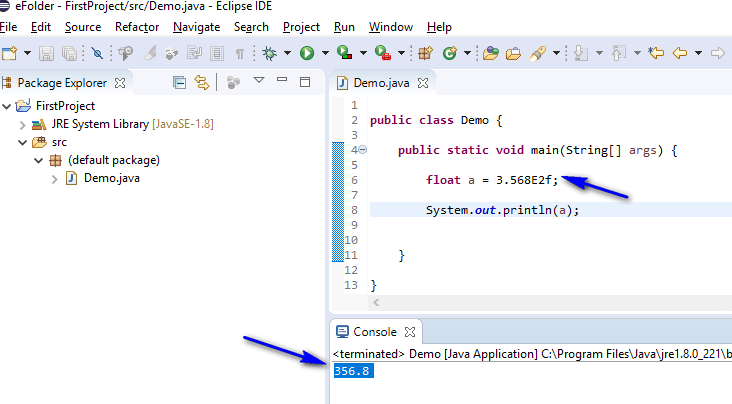
Task: Click the Previous Annotation icon
Action: [619, 53]
